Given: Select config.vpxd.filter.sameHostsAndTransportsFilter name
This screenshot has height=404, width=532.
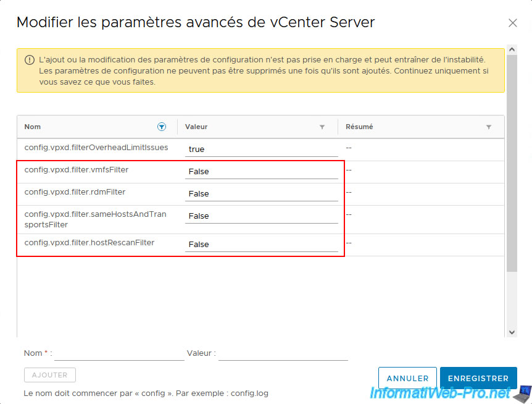Looking at the screenshot, I should [x=95, y=219].
